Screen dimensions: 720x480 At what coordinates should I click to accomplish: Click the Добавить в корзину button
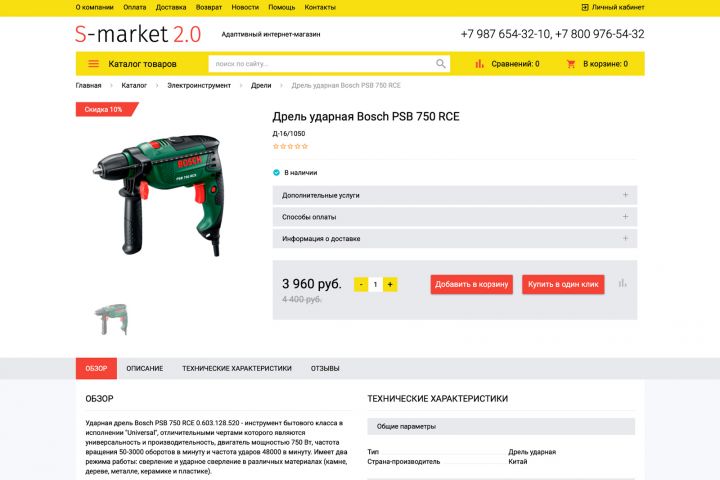coord(472,284)
